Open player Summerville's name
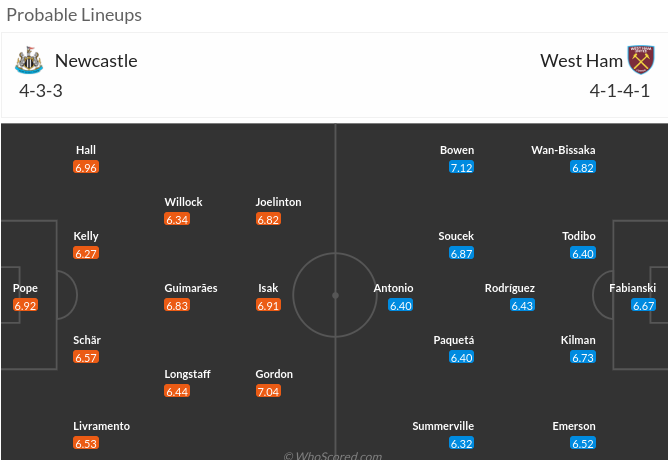This screenshot has height=460, width=668. (443, 426)
